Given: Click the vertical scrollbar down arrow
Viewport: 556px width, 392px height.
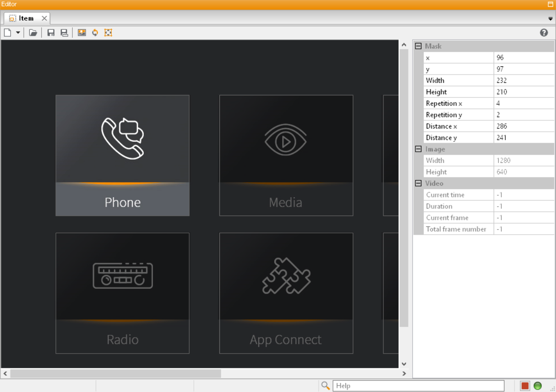Looking at the screenshot, I should [404, 364].
